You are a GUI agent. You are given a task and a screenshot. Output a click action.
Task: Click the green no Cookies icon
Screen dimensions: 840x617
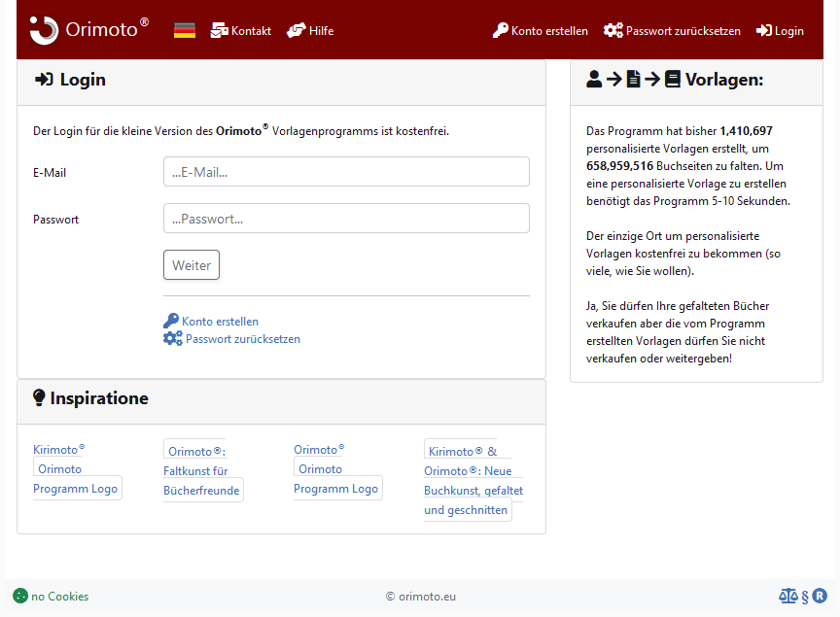(x=20, y=596)
